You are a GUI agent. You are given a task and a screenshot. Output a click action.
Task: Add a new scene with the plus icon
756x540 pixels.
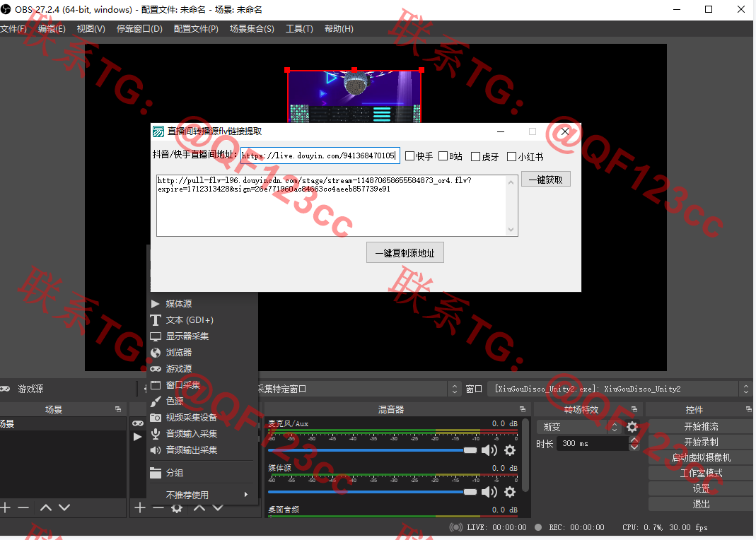point(5,507)
